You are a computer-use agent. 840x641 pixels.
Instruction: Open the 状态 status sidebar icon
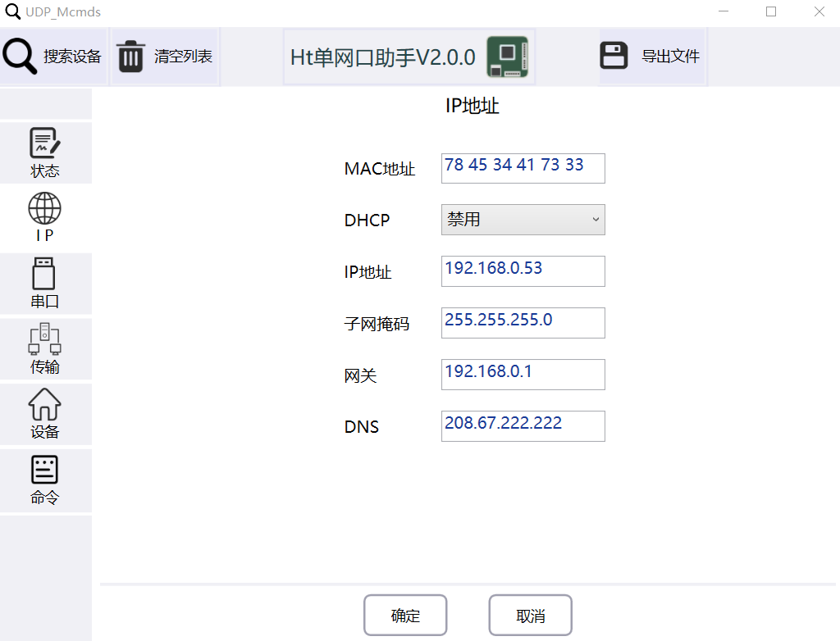click(x=45, y=144)
